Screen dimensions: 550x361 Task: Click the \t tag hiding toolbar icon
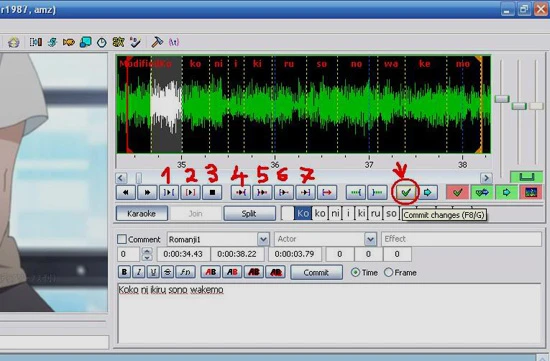174,42
